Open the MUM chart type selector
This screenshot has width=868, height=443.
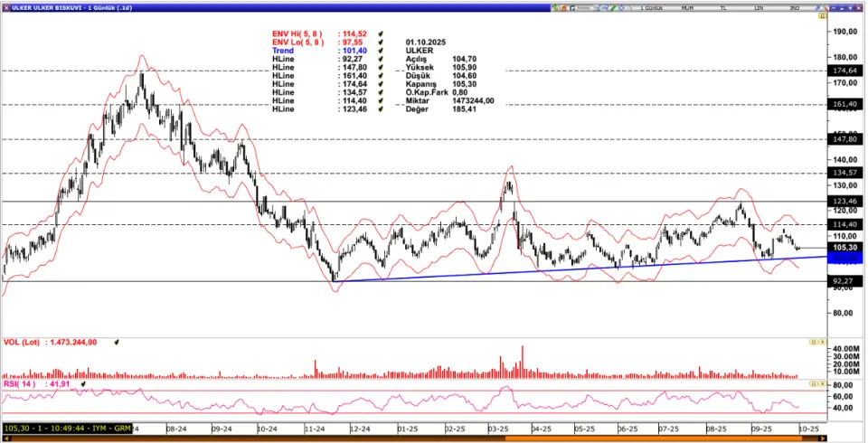coord(687,7)
